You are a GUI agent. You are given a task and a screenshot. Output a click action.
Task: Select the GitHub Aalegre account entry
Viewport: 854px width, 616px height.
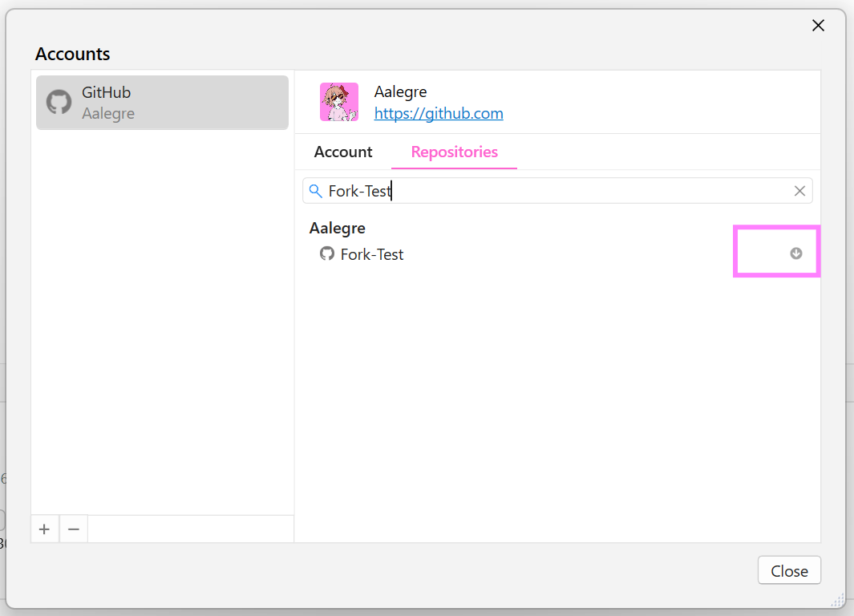pos(162,103)
